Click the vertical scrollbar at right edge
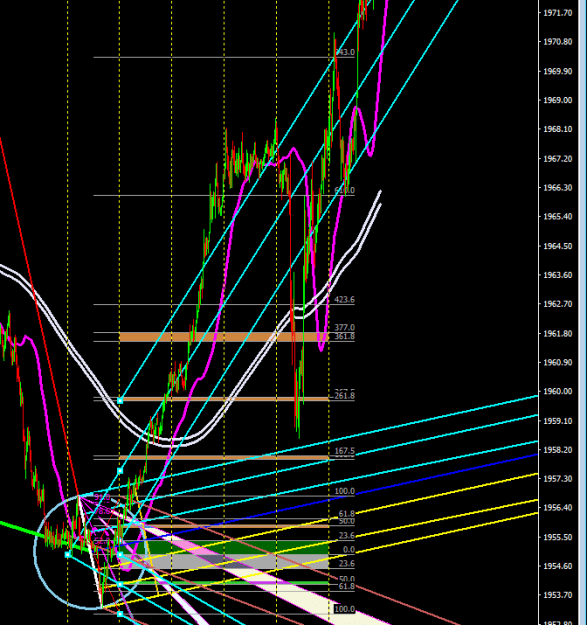The image size is (587, 625). [582, 312]
